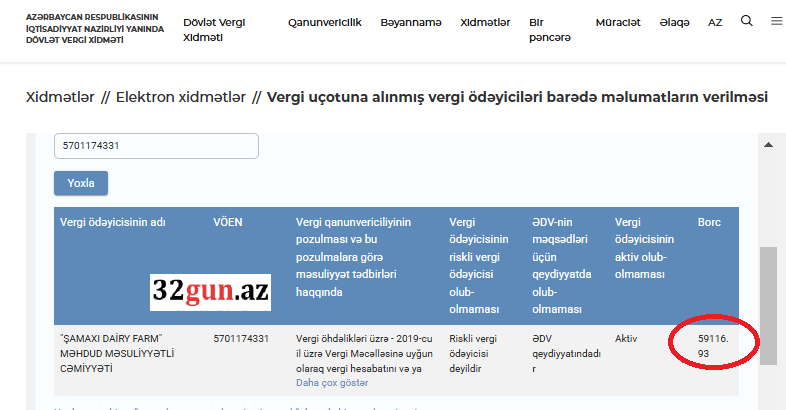786x410 pixels.
Task: Click the state tax service logo text
Action: pyautogui.click(x=94, y=29)
